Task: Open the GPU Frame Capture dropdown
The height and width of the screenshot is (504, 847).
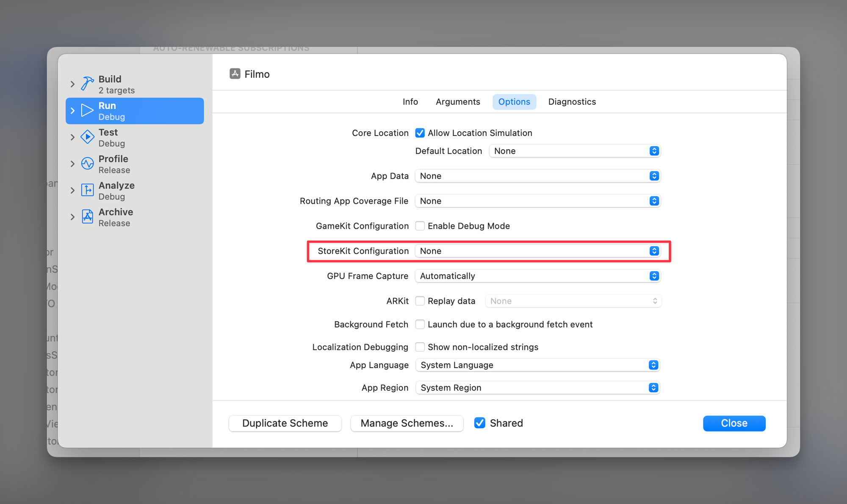Action: (537, 276)
